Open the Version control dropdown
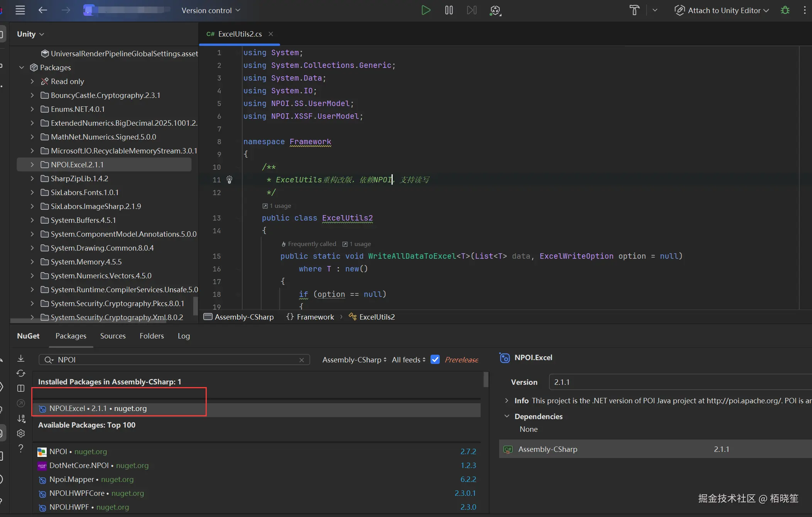812x517 pixels. [x=211, y=10]
